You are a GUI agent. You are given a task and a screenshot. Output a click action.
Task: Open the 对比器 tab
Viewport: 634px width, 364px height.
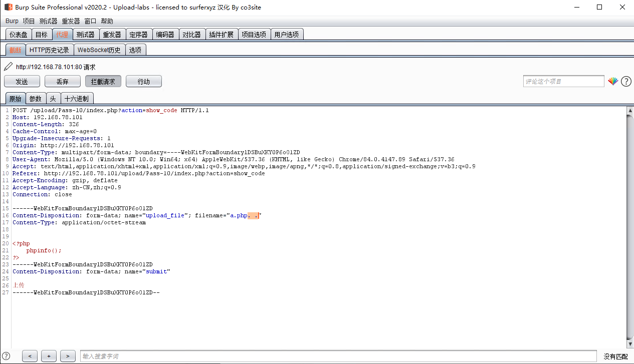click(191, 35)
